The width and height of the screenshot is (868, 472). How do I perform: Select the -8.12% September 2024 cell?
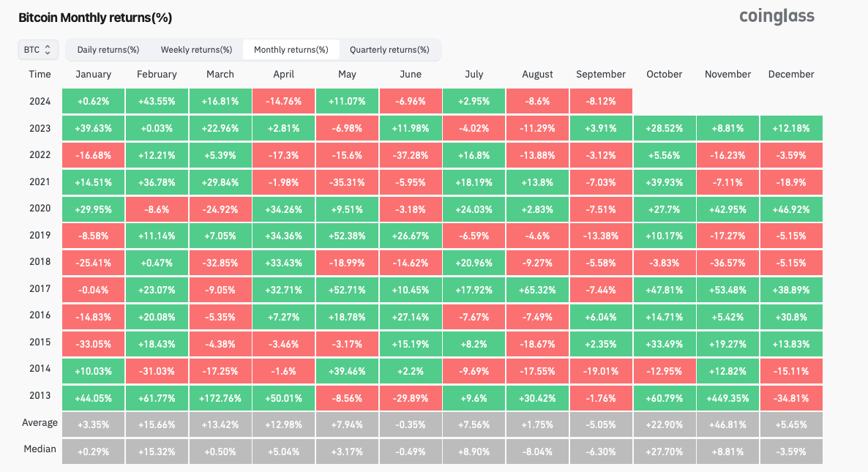[x=601, y=101]
